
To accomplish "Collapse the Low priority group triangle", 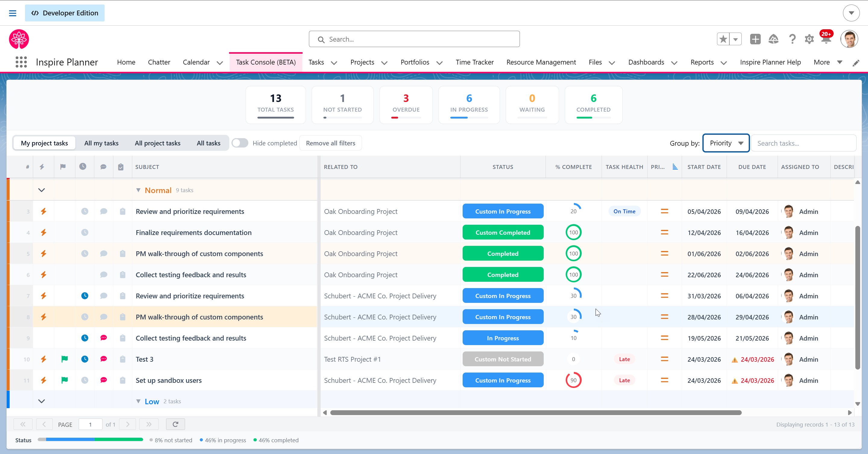I will point(138,402).
